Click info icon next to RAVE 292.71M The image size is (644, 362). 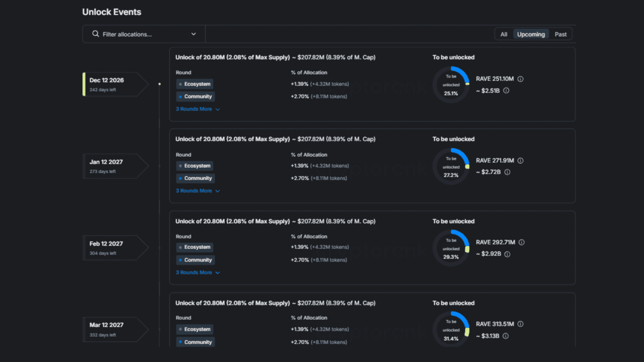pyautogui.click(x=522, y=242)
